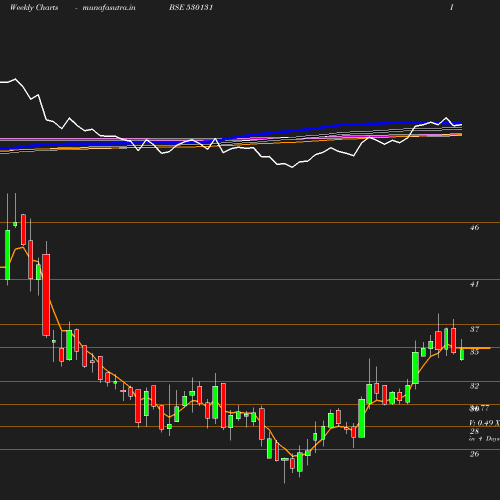Click the last green candlestick at the chart's right end

pyautogui.click(x=462, y=355)
